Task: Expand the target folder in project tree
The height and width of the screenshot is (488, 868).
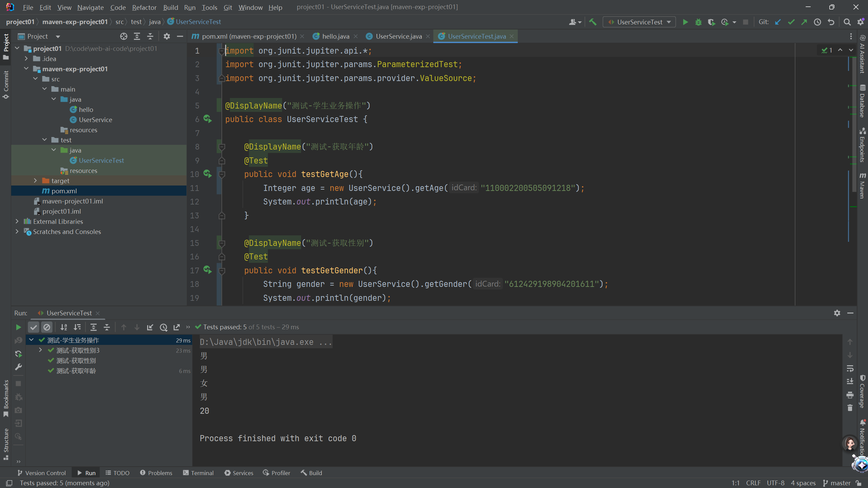Action: [x=35, y=181]
